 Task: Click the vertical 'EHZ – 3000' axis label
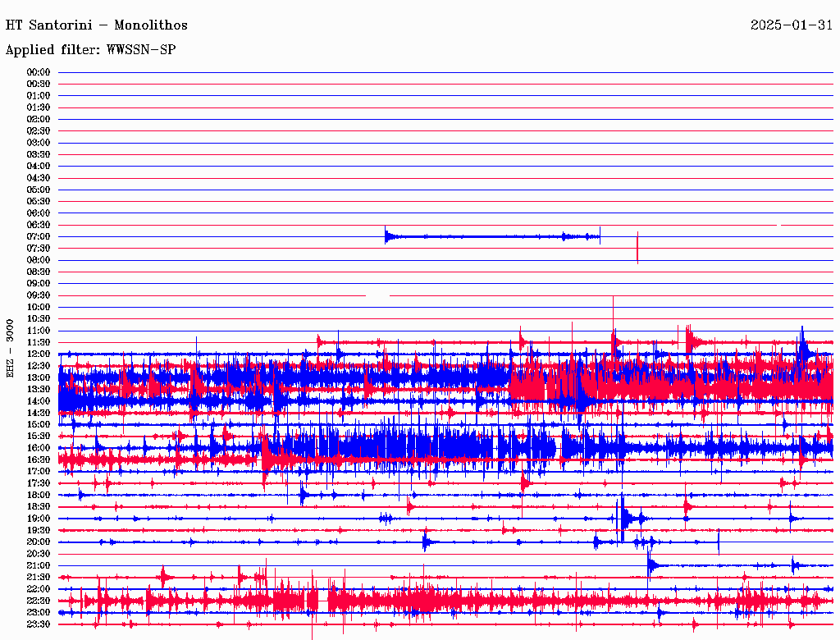pos(10,349)
